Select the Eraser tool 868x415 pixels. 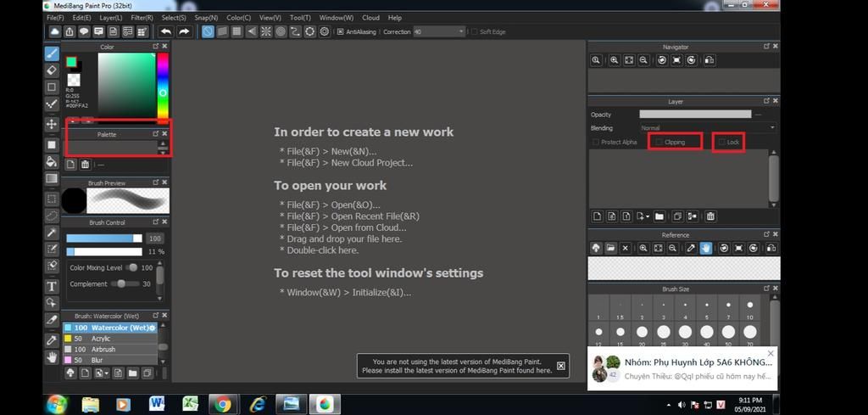click(52, 70)
